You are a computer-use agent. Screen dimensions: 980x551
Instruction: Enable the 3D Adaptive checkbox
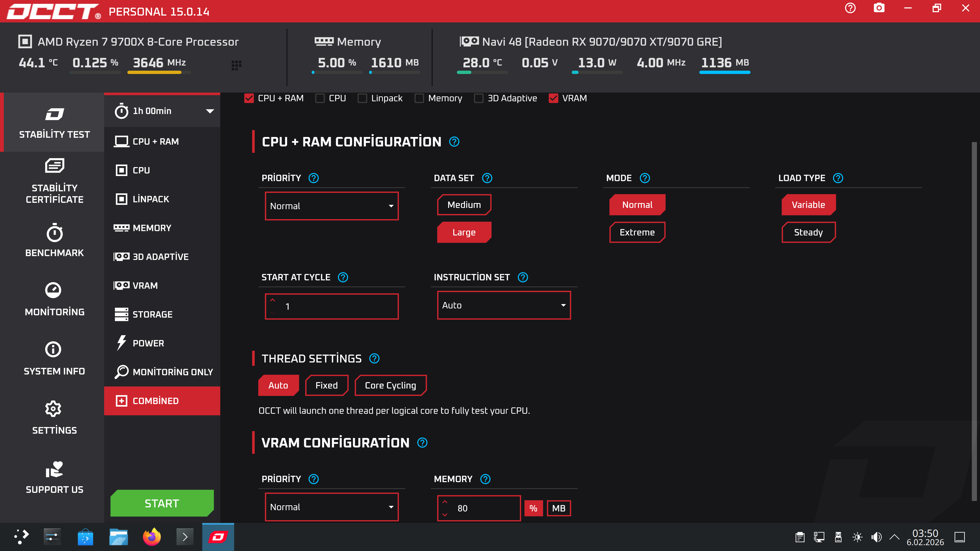pyautogui.click(x=479, y=98)
